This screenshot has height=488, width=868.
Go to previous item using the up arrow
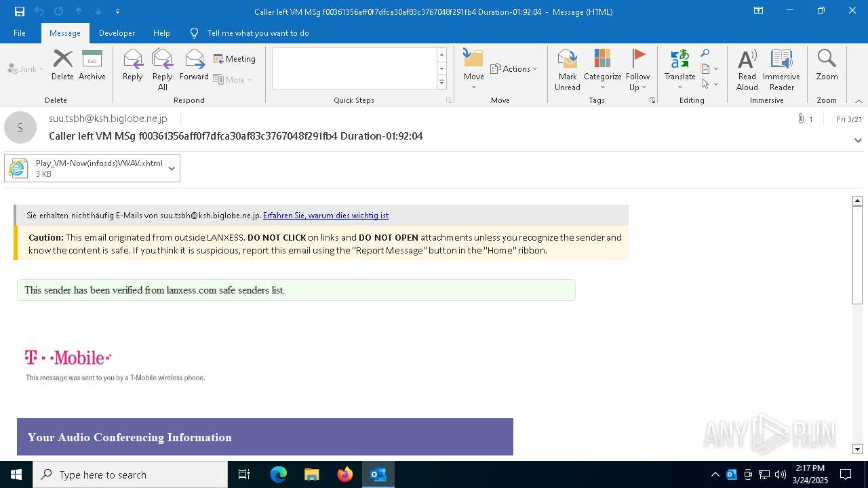(x=79, y=11)
